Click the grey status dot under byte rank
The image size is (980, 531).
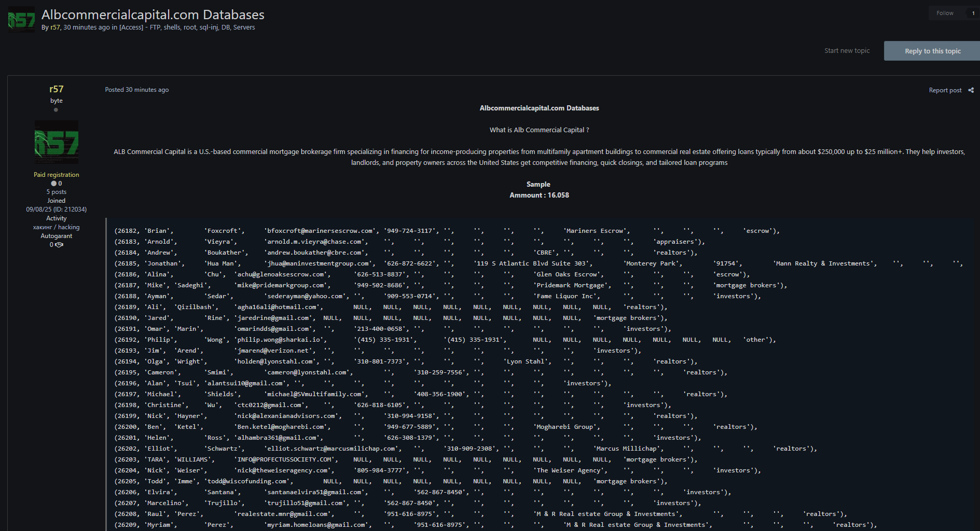point(56,110)
